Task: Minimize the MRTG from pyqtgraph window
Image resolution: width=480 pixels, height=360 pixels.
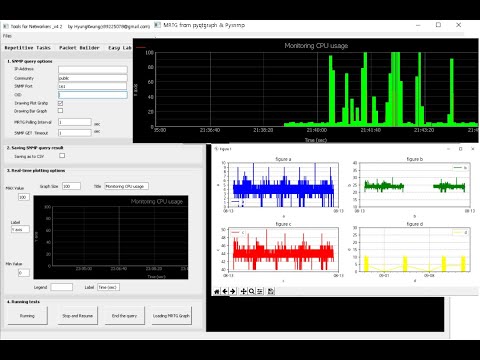Action: [418, 25]
